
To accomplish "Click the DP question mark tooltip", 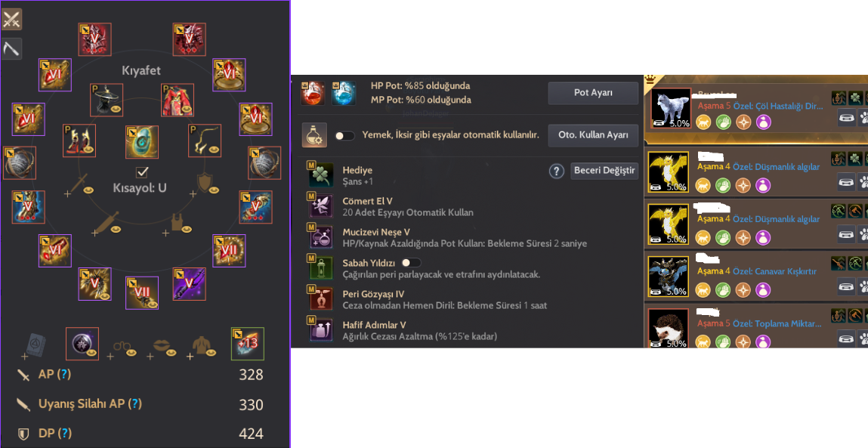I will tap(65, 433).
